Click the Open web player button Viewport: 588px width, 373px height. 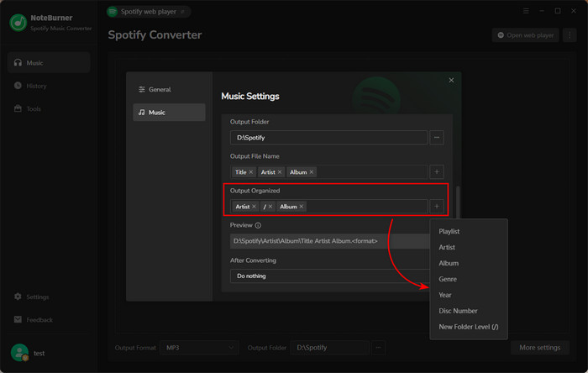(525, 35)
